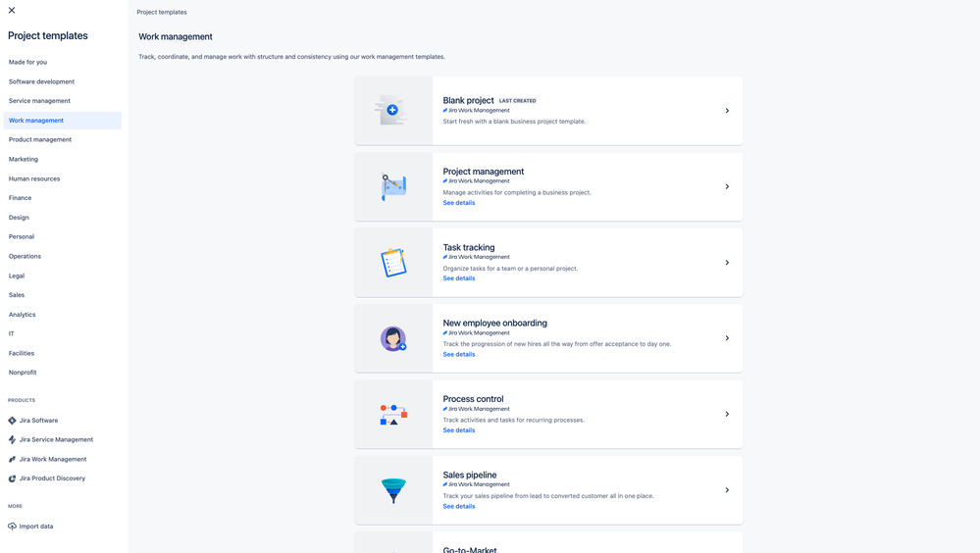980x553 pixels.
Task: Expand Blank project with chevron arrow
Action: [727, 111]
